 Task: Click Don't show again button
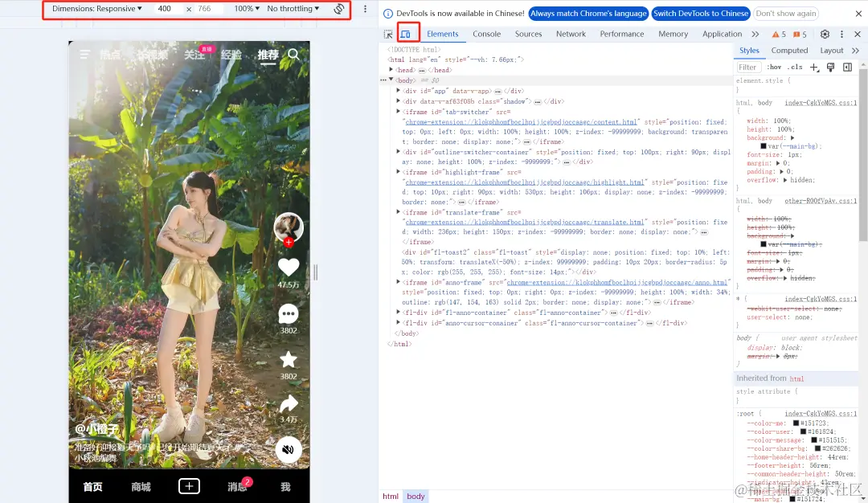point(786,14)
